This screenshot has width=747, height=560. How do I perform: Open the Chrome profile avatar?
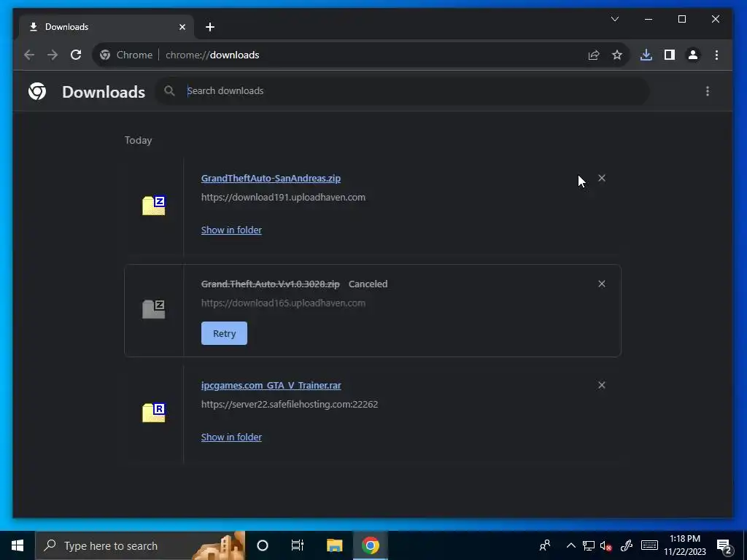[693, 55]
